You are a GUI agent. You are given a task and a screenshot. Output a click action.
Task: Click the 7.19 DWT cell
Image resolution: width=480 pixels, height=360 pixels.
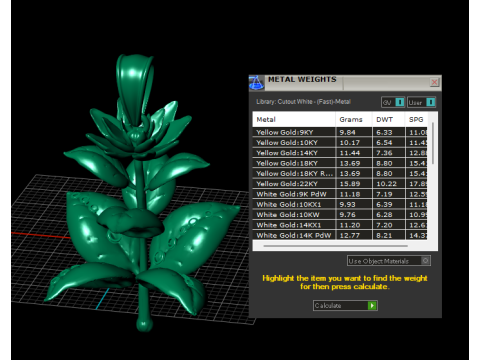[389, 194]
